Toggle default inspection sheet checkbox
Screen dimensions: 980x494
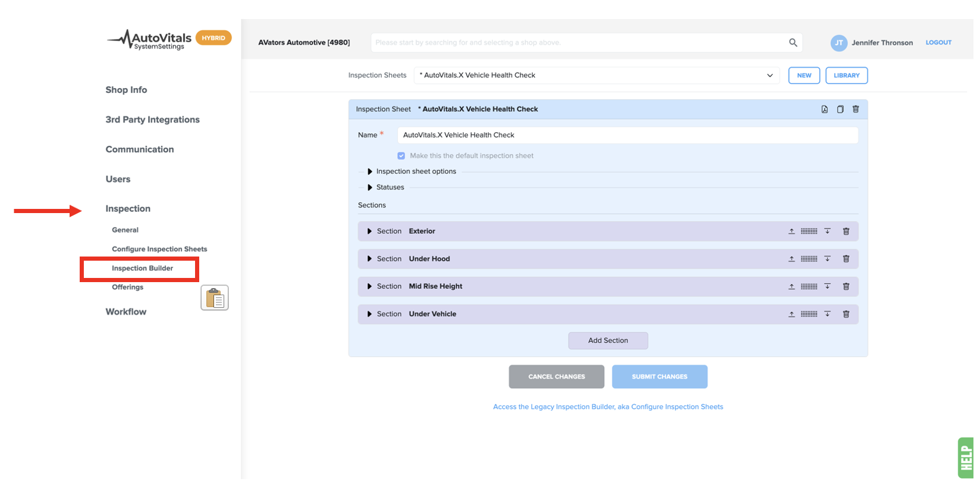click(401, 156)
